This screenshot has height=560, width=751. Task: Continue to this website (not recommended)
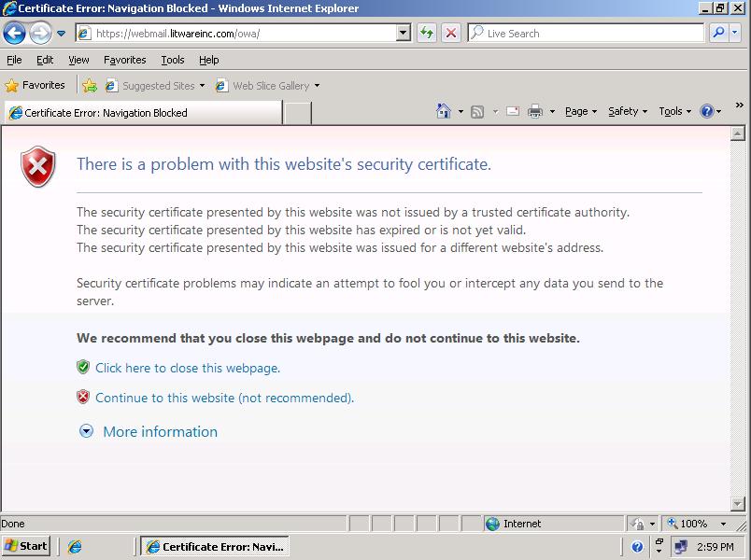pyautogui.click(x=224, y=398)
